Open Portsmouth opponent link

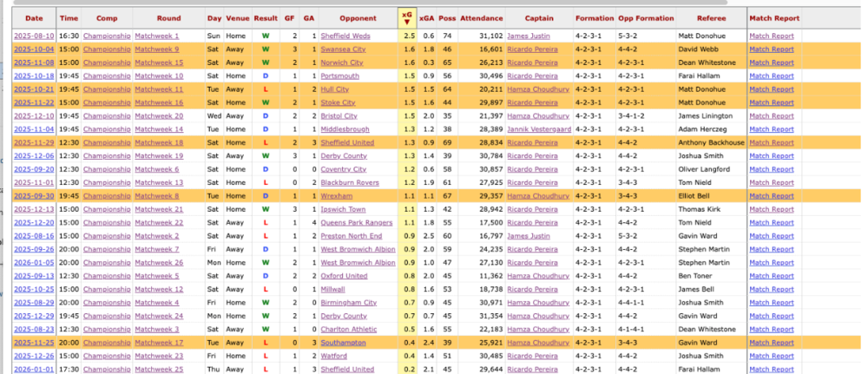[340, 75]
